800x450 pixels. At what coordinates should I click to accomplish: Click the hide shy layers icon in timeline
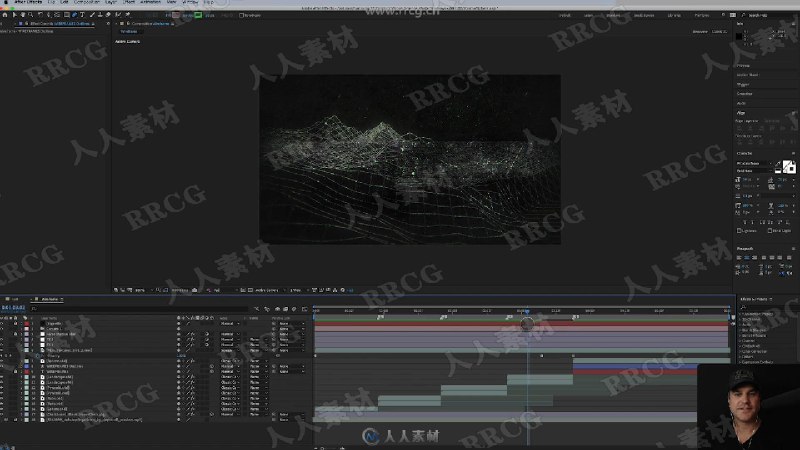(x=277, y=308)
